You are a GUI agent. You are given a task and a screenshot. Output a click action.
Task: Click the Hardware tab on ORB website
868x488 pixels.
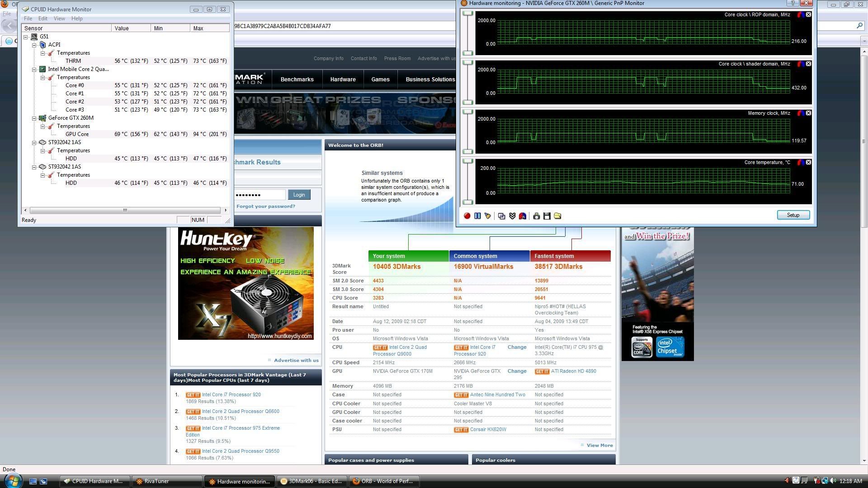[x=343, y=80]
